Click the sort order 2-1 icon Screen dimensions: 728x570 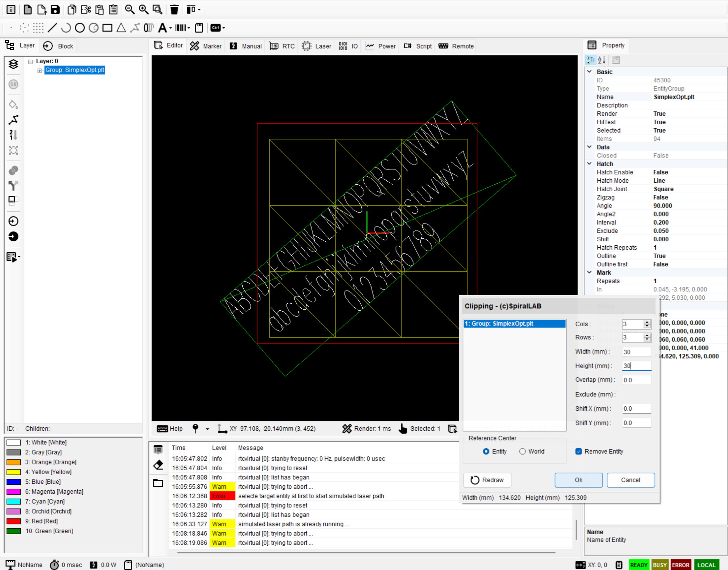coord(13,135)
